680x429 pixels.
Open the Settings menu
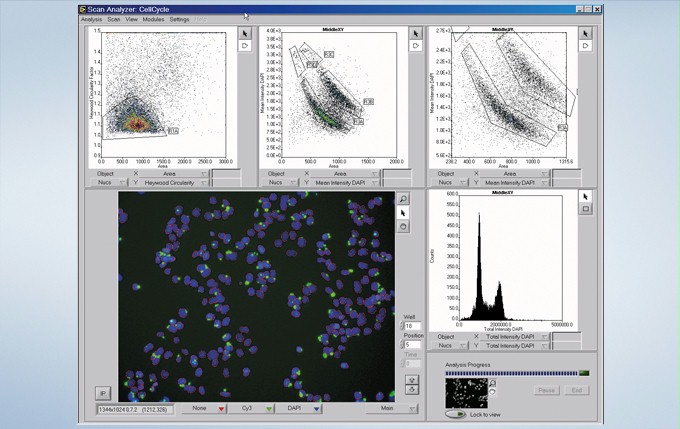tap(179, 19)
